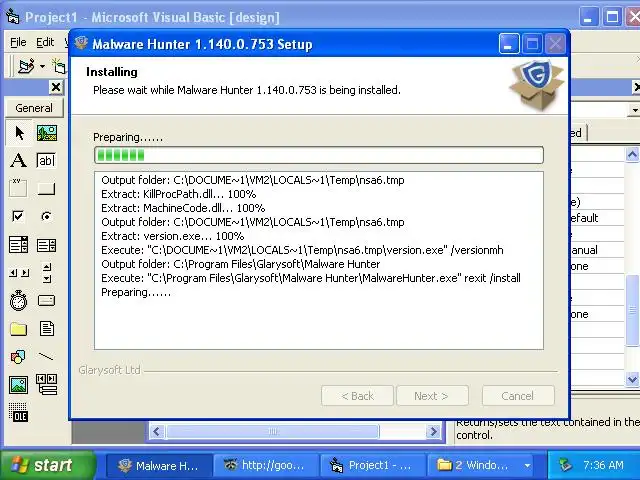Select the OLE container tool
The height and width of the screenshot is (480, 640).
tap(19, 412)
